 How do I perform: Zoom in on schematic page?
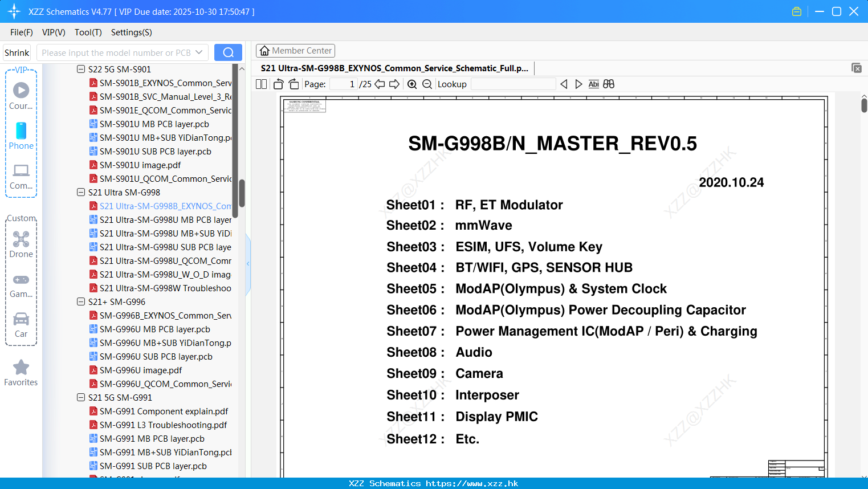412,84
